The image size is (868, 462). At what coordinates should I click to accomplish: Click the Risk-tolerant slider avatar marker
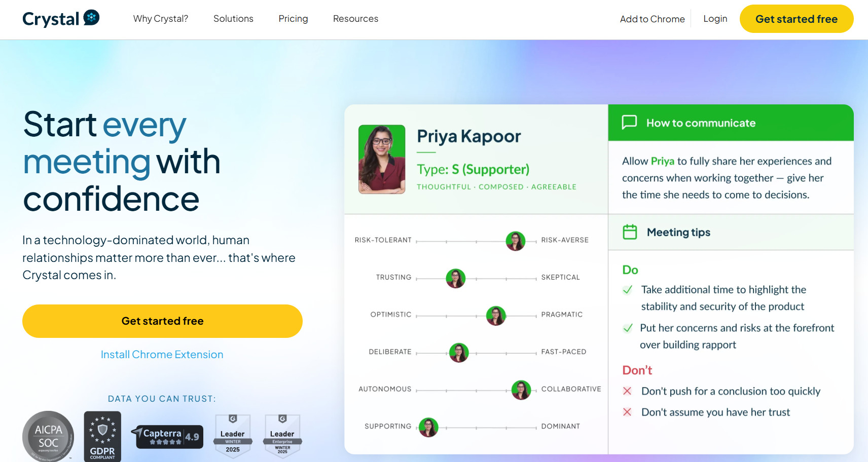[516, 241]
